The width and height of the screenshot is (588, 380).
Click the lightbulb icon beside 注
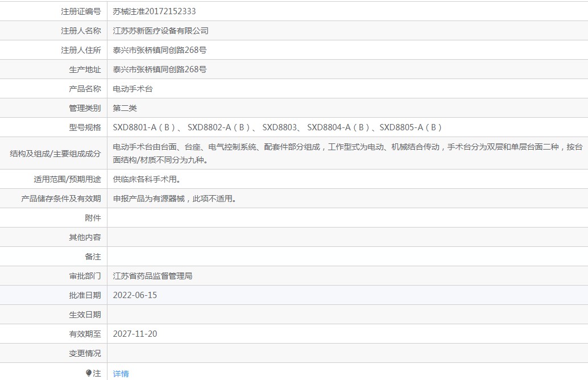point(89,373)
